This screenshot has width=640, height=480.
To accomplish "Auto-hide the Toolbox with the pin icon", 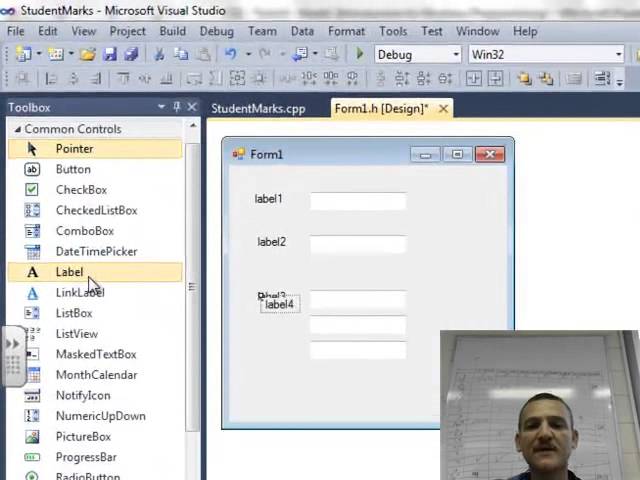I will [x=177, y=107].
